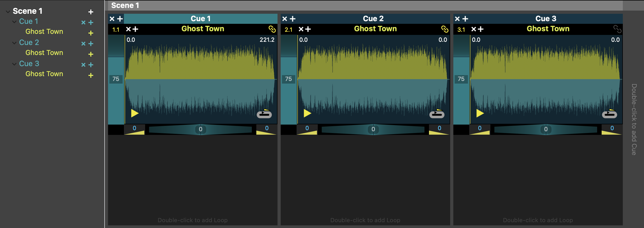Add track to Cue 3 in sidebar
Image resolution: width=644 pixels, height=228 pixels.
91,65
